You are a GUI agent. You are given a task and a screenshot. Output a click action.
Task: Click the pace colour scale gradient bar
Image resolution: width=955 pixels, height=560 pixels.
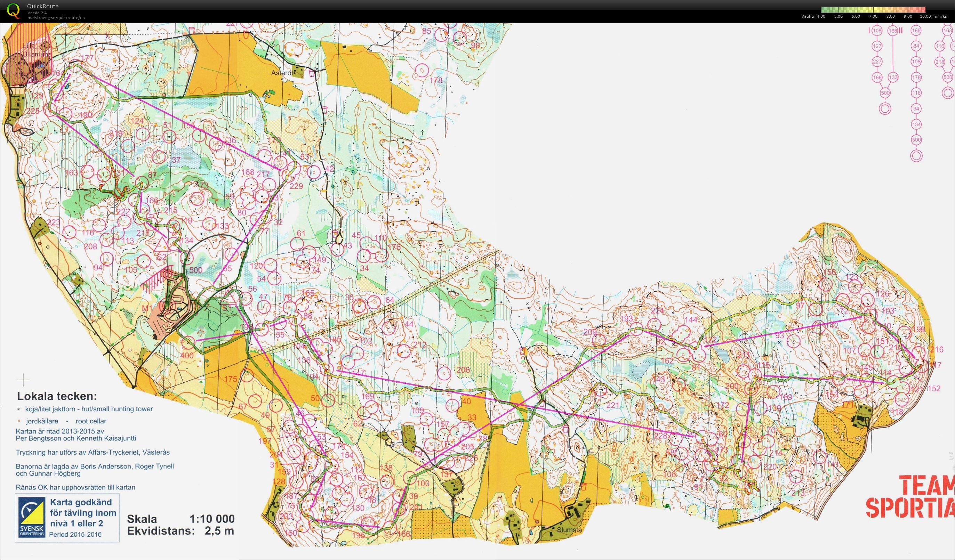[873, 9]
